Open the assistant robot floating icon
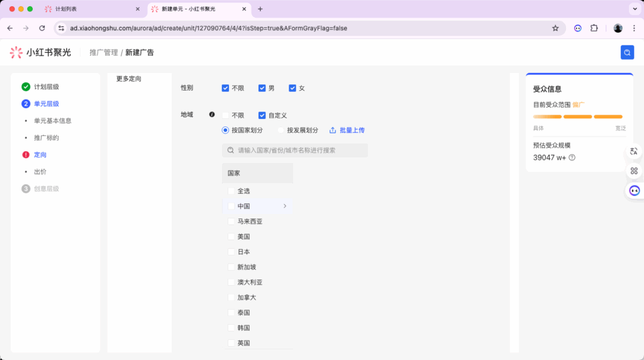 [x=634, y=190]
